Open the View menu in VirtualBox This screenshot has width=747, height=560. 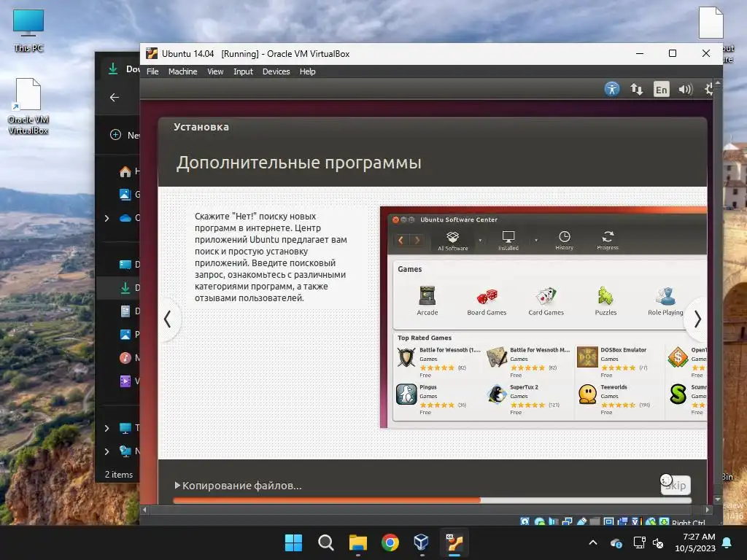(215, 71)
